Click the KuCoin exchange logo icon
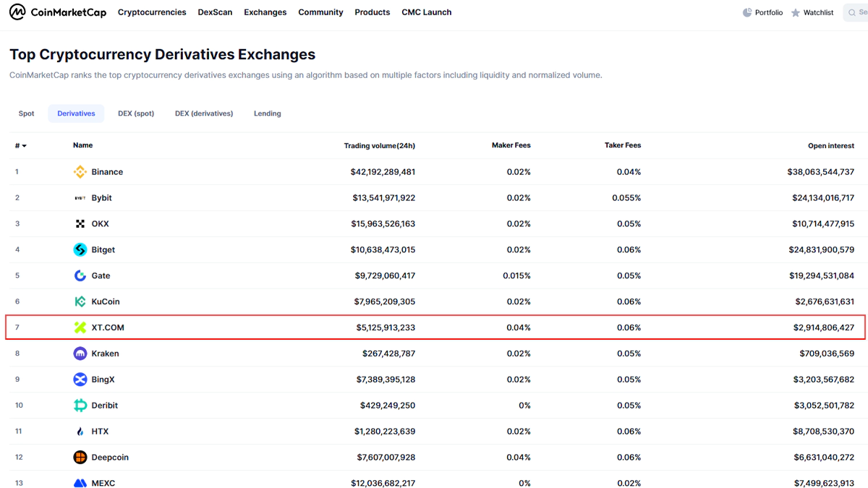Image resolution: width=868 pixels, height=488 pixels. [x=80, y=302]
